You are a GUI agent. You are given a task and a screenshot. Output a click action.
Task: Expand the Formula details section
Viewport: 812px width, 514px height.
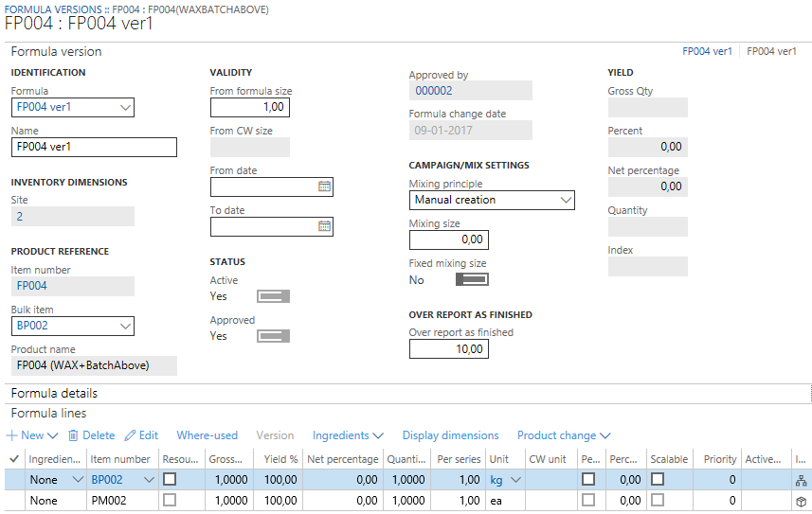(x=54, y=394)
